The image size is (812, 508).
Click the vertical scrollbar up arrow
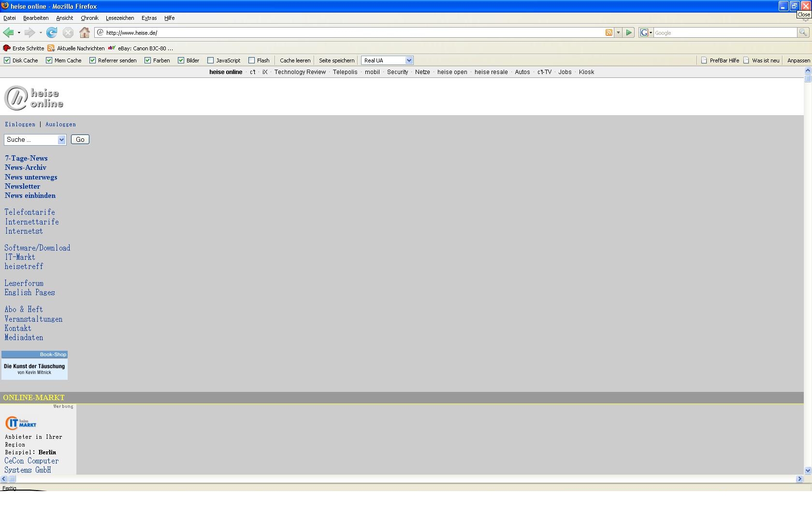tap(808, 71)
